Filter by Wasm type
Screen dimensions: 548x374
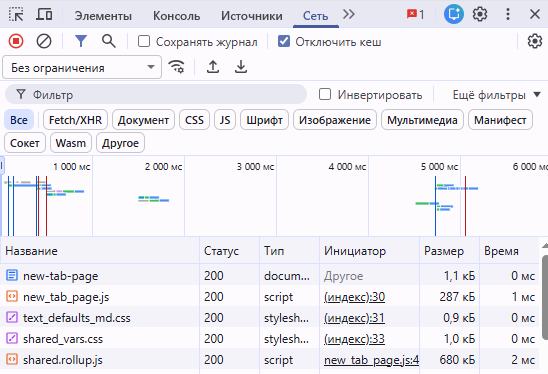71,143
